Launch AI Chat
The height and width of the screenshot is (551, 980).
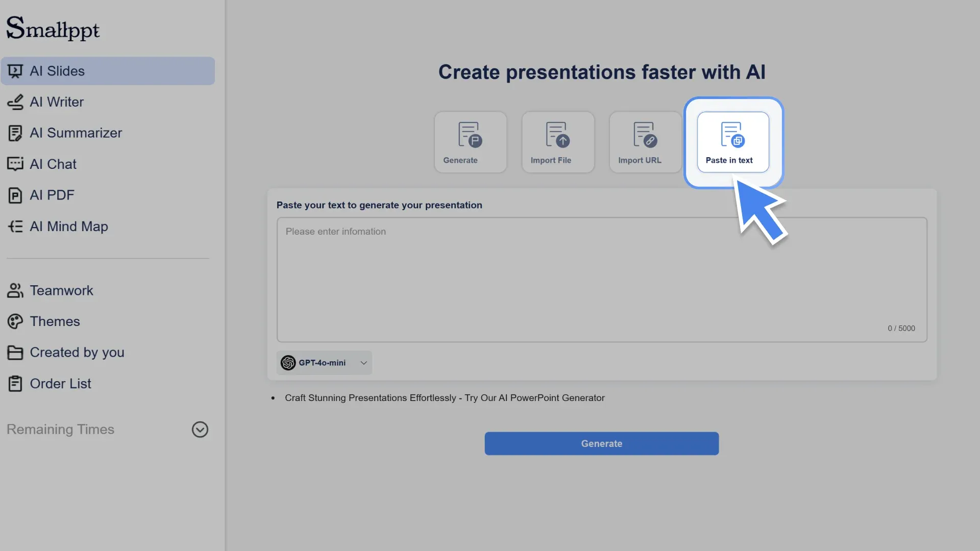point(54,164)
